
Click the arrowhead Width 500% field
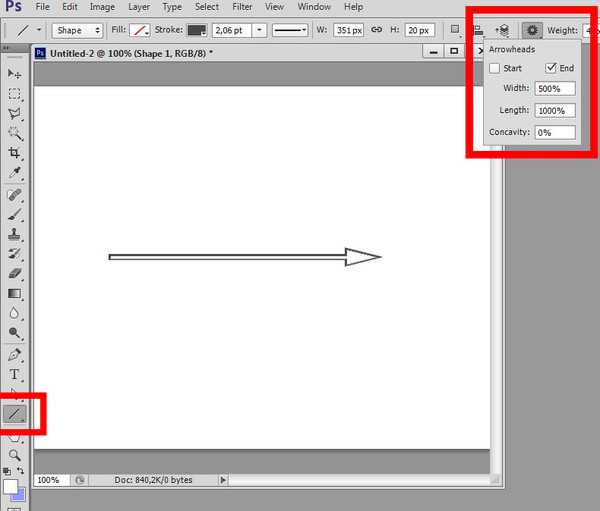pyautogui.click(x=555, y=89)
